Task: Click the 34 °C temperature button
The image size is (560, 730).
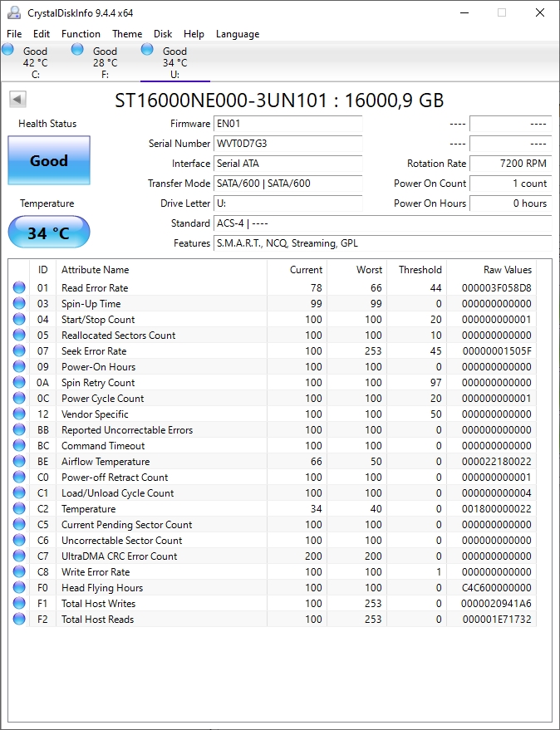Action: click(49, 233)
